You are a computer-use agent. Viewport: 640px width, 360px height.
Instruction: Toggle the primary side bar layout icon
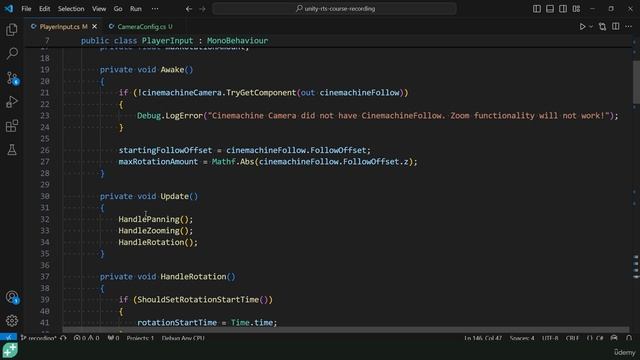pyautogui.click(x=537, y=9)
